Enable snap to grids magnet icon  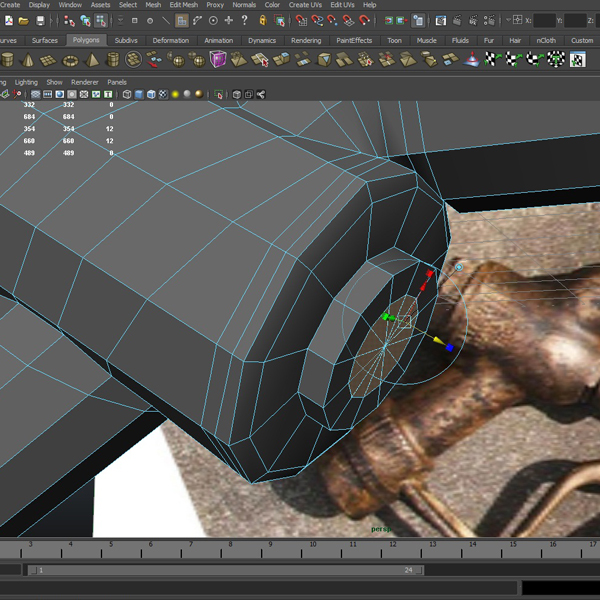click(x=301, y=20)
